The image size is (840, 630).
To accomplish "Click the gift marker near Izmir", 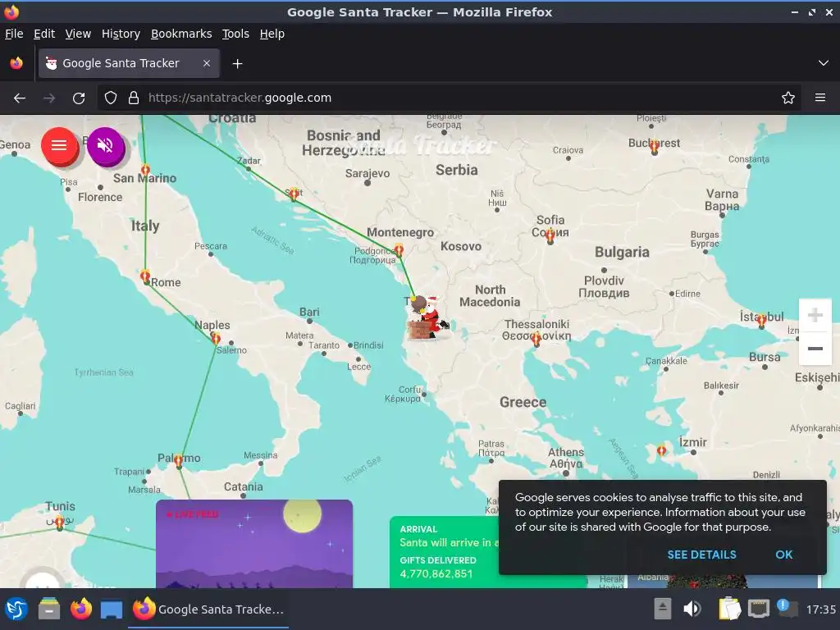I will point(662,450).
